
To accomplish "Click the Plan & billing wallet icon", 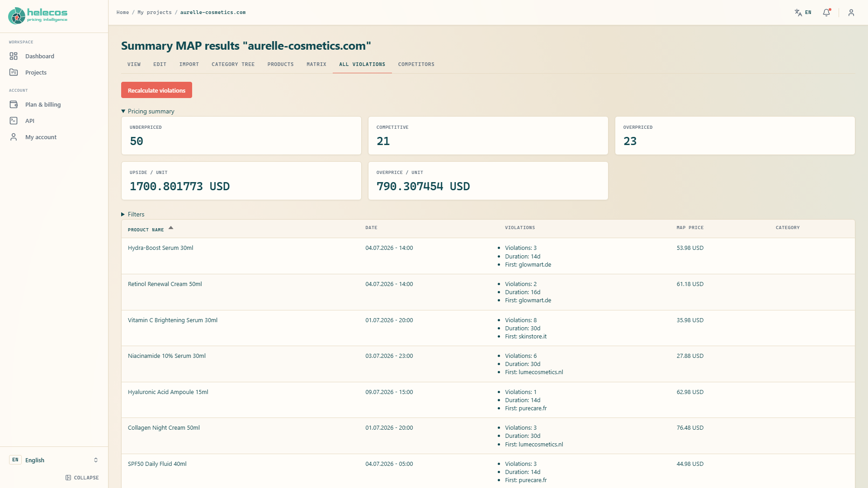I will click(14, 104).
